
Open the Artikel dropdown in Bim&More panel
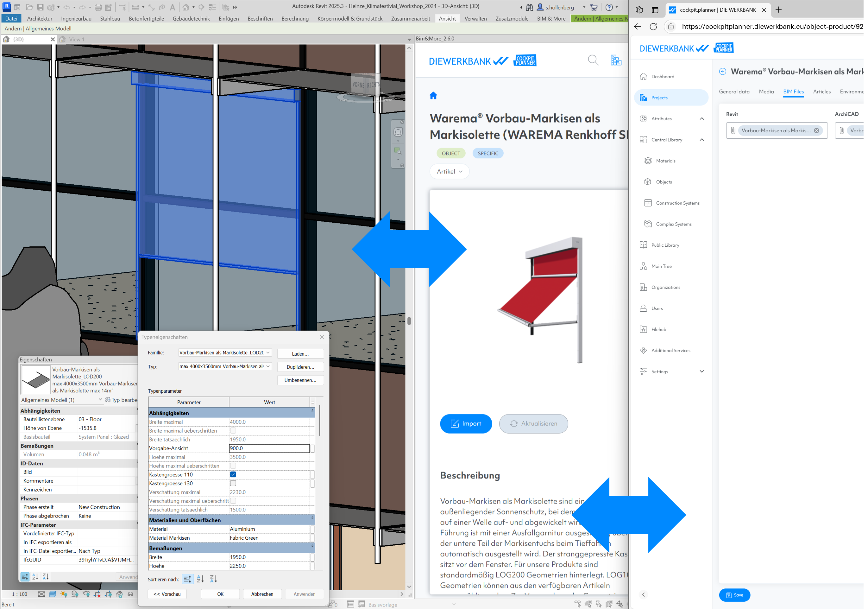[x=450, y=172]
